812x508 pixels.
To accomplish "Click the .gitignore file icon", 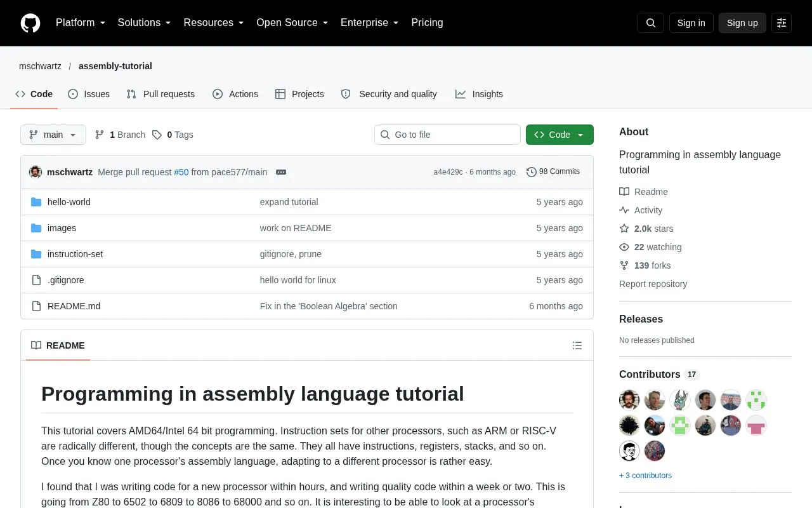I will click(36, 280).
